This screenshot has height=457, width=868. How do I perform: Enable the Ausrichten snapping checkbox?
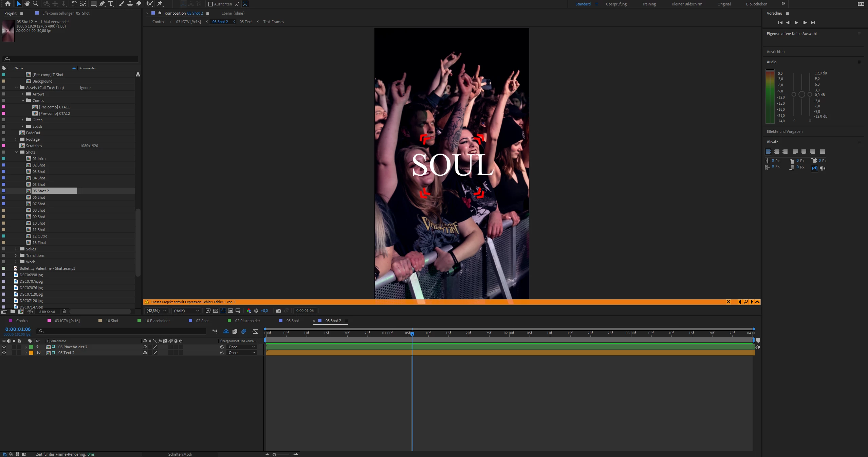210,4
